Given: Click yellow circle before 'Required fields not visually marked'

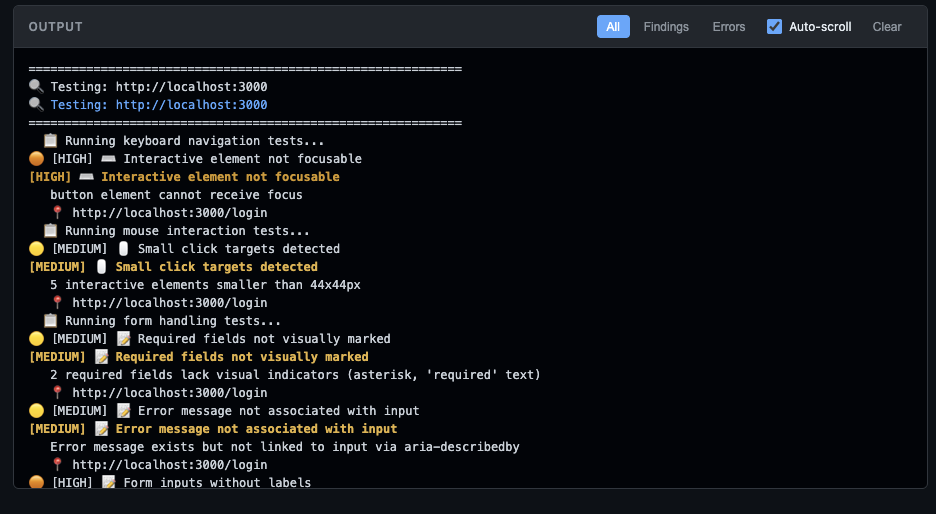Looking at the screenshot, I should [x=36, y=338].
